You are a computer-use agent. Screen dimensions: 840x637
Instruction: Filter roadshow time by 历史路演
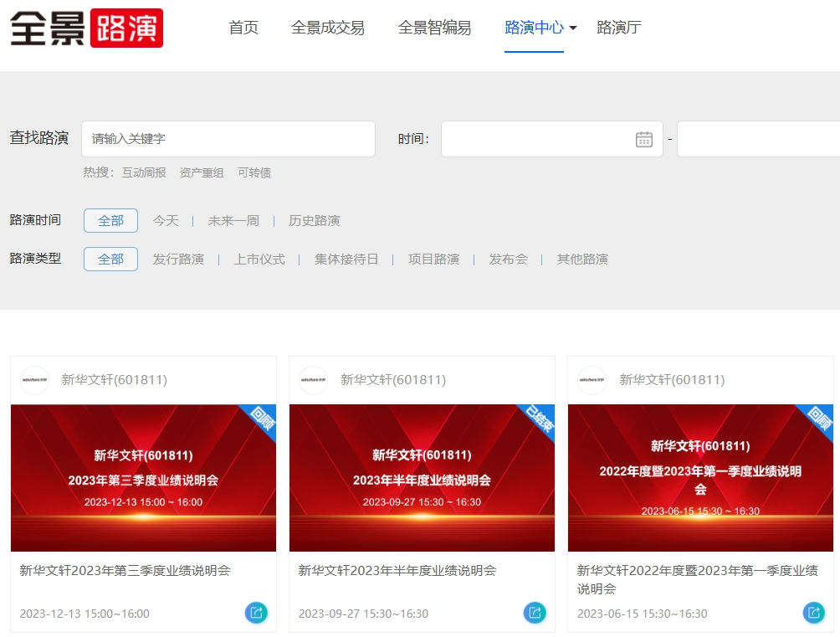(315, 220)
